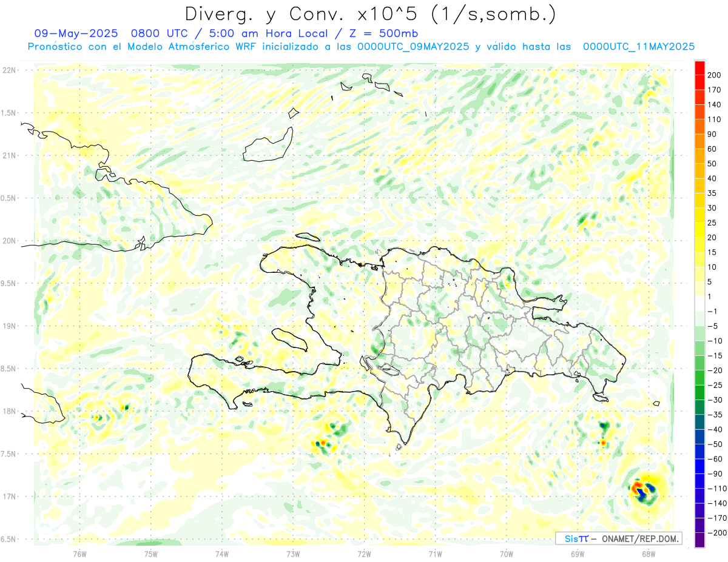Pick the dark purple swatch at the scale's bottom

click(699, 540)
